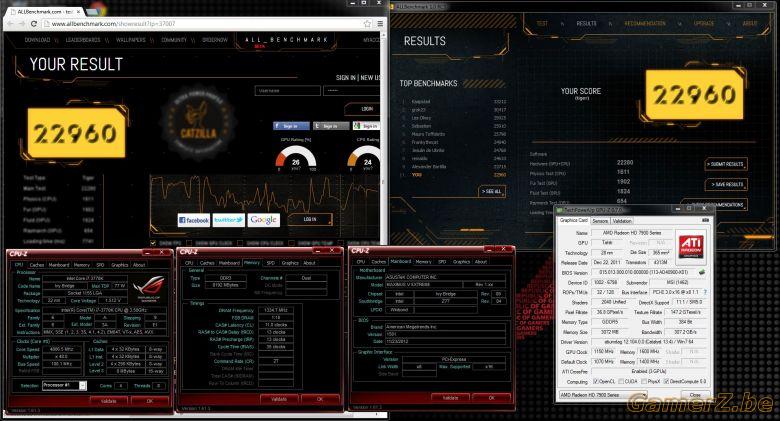
Task: Open TEST section in the ALLBenchmark app
Action: (x=542, y=23)
